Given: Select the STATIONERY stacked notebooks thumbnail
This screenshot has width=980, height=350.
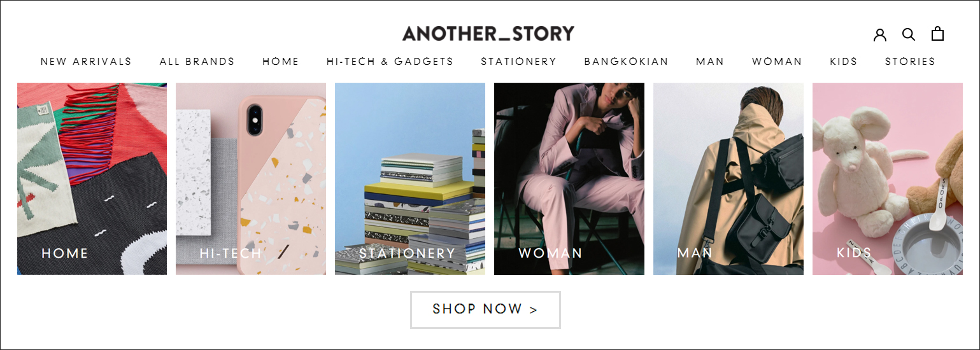Looking at the screenshot, I should point(410,179).
